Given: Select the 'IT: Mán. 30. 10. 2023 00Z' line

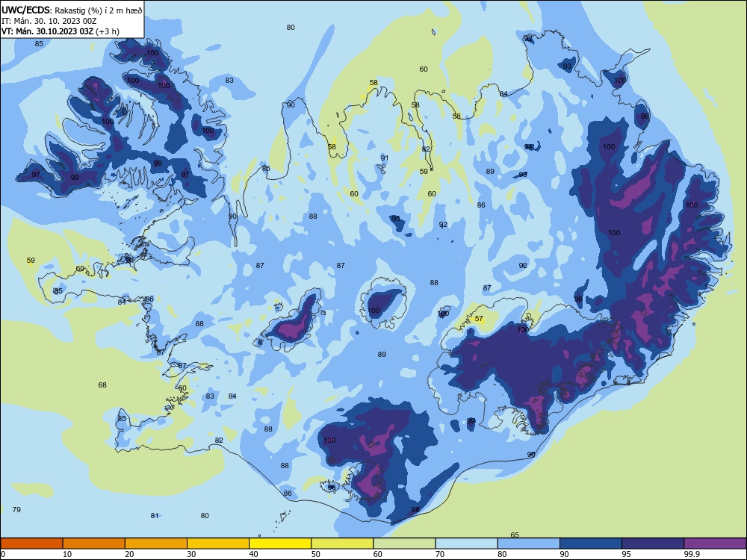Looking at the screenshot, I should [49, 21].
